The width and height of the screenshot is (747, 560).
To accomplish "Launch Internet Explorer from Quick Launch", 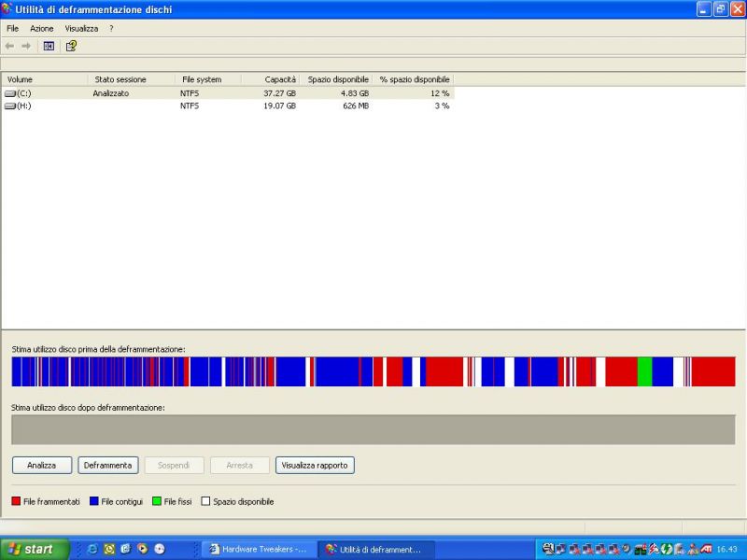I will (92, 549).
